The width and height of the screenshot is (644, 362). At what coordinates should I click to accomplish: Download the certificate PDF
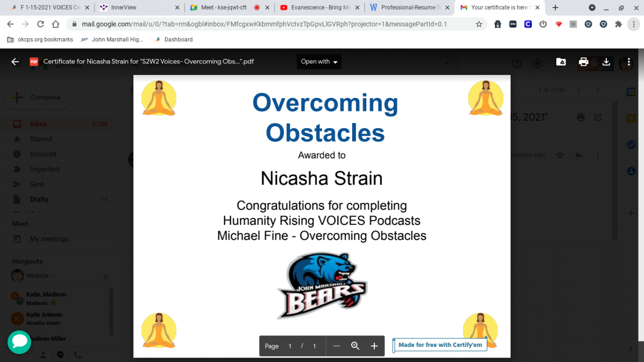click(x=606, y=62)
